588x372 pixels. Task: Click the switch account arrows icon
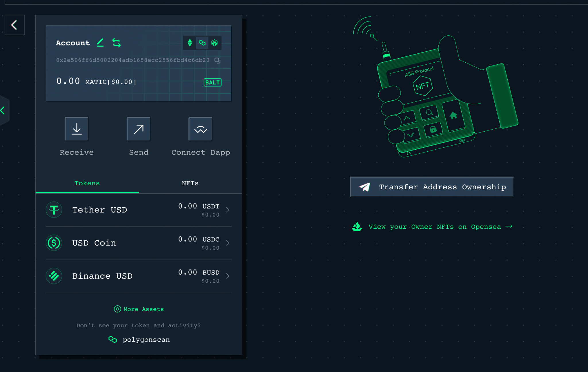point(116,43)
